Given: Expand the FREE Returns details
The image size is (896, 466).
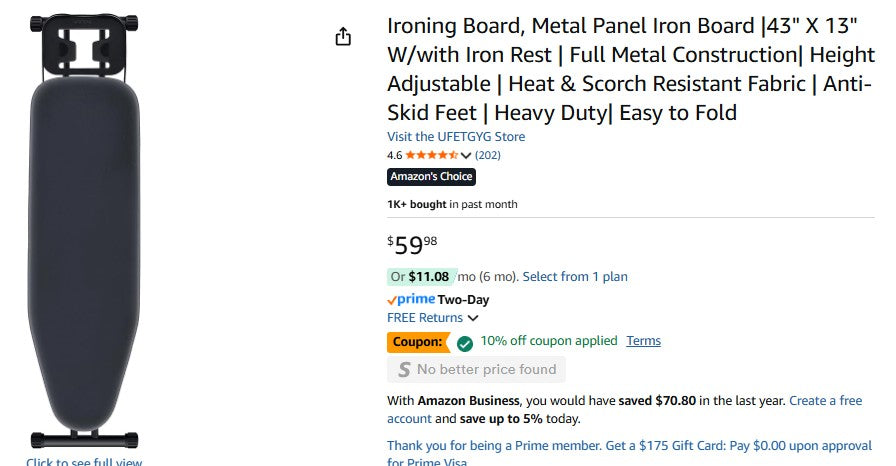Looking at the screenshot, I should [x=432, y=318].
